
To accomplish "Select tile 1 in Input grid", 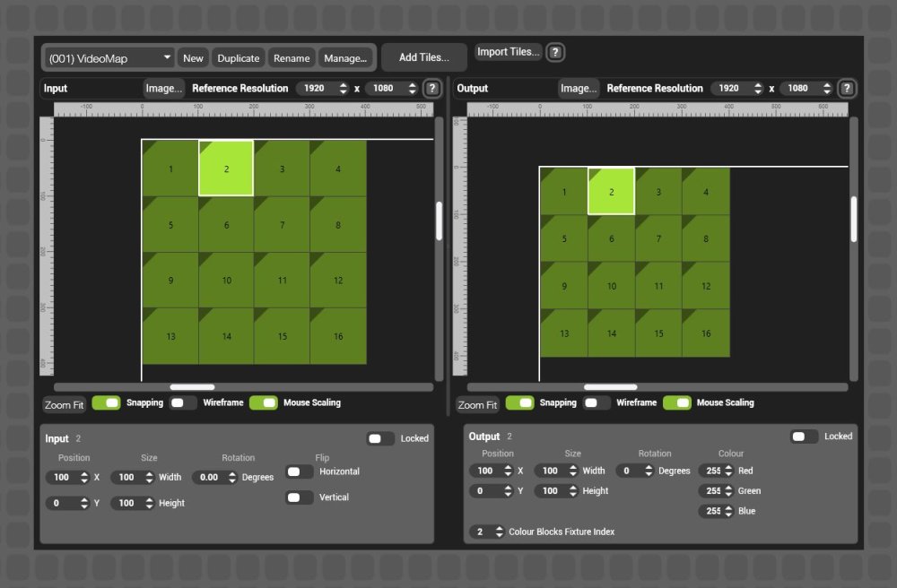I will pos(170,169).
